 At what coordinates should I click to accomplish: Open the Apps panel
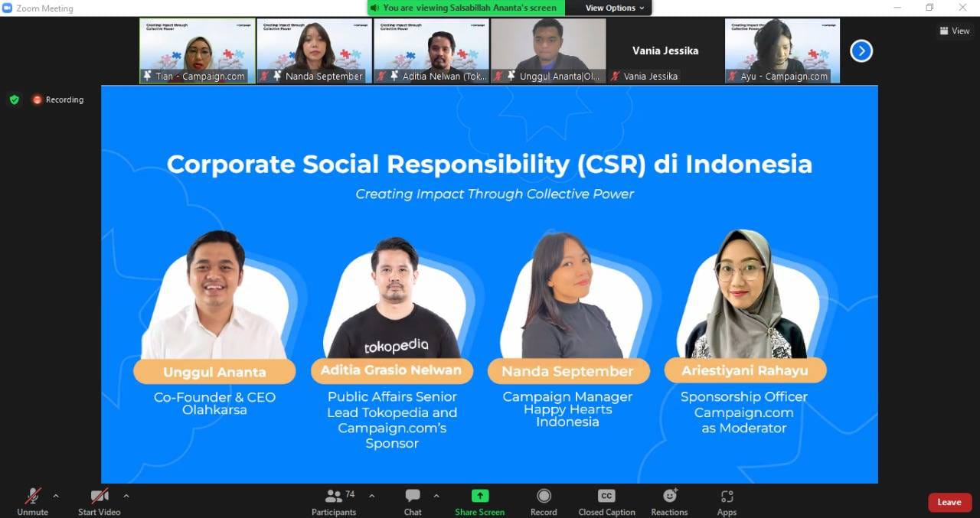click(x=727, y=501)
